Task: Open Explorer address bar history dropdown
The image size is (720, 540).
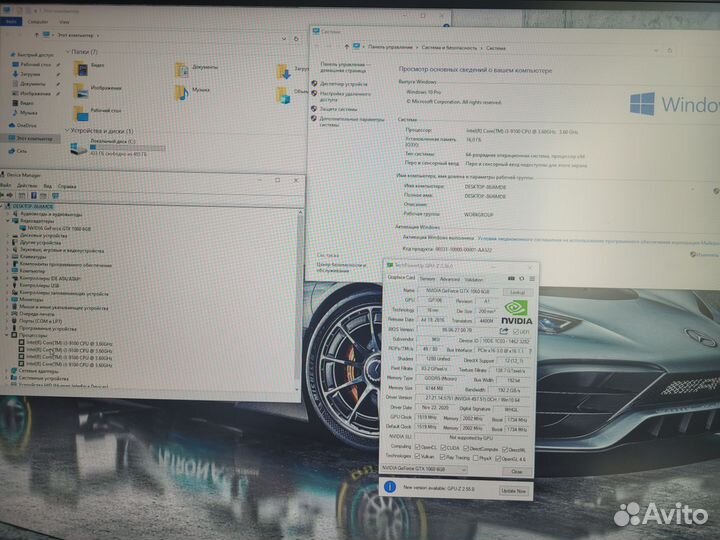Action: click(x=284, y=39)
